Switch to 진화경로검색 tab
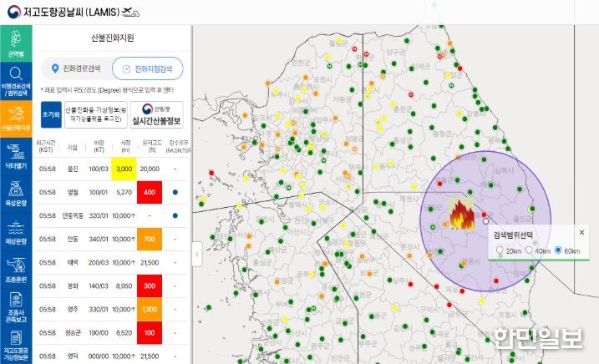Viewport: 599px width, 364px height. 76,68
